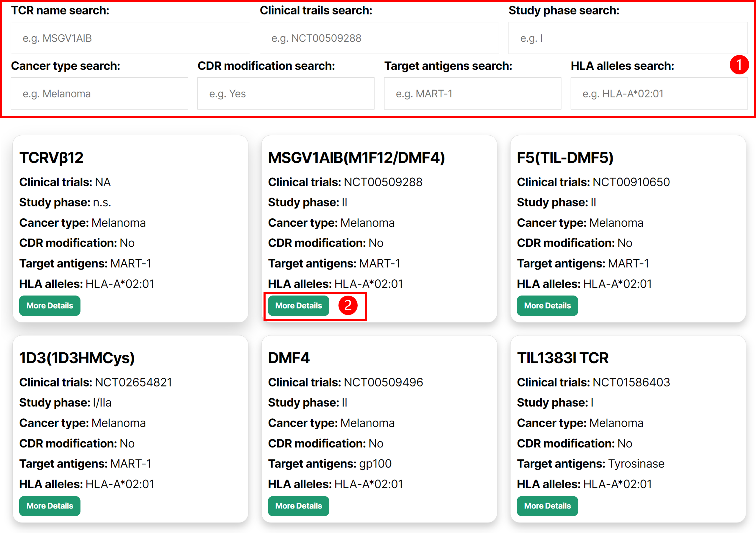Click the TCR name search field

[130, 38]
